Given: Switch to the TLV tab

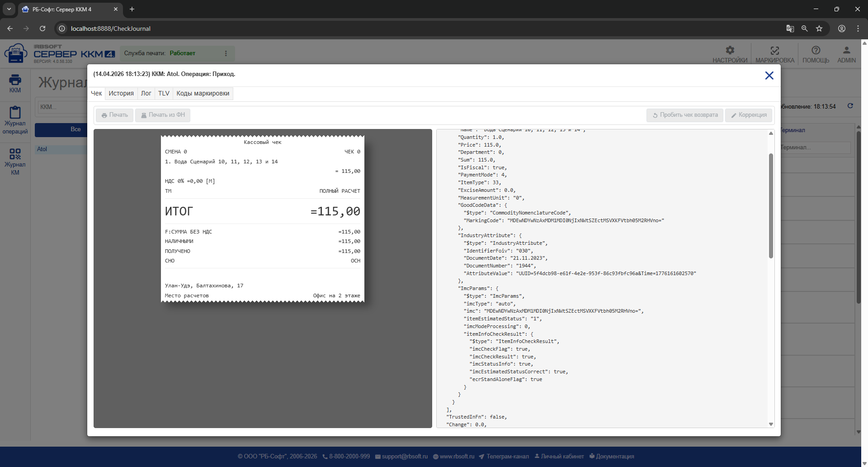Looking at the screenshot, I should (x=164, y=93).
